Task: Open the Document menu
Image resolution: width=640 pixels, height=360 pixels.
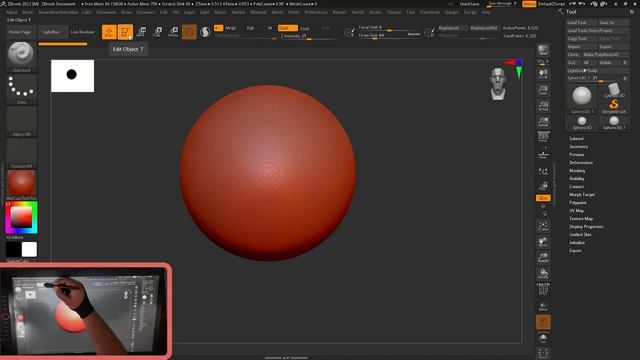Action: 106,12
